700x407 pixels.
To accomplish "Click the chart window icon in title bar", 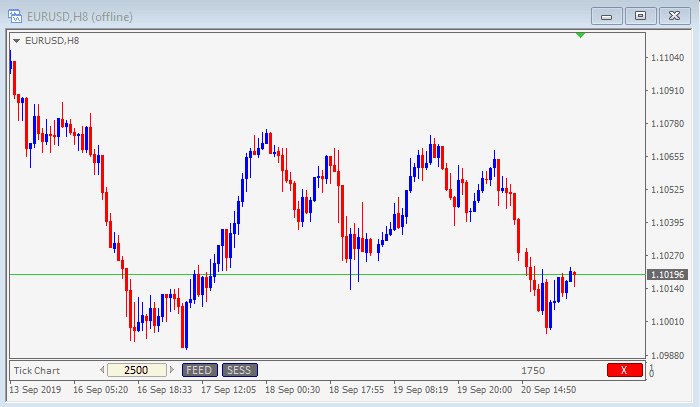I will [15, 17].
